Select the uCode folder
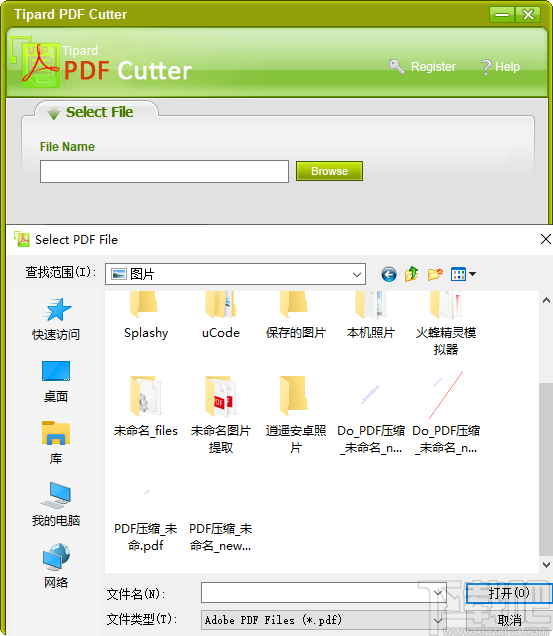553x636 pixels. pyautogui.click(x=221, y=316)
